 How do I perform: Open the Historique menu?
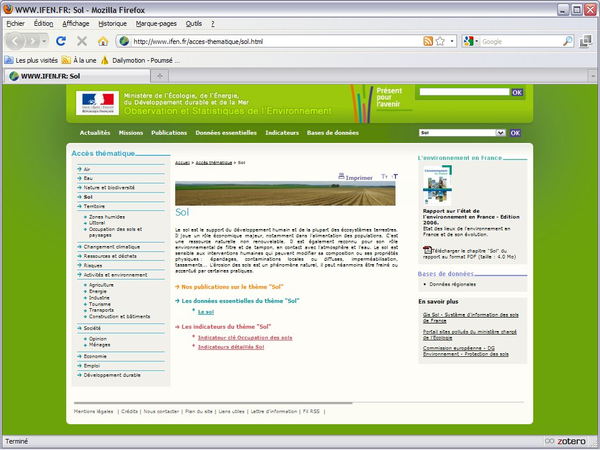pos(111,22)
